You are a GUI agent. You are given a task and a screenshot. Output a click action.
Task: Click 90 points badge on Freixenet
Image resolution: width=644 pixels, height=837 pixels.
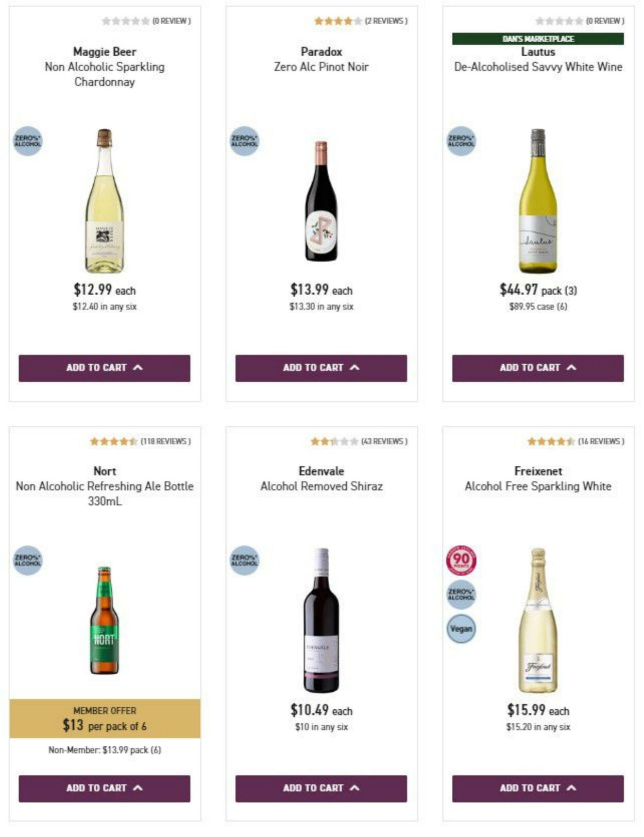[461, 560]
